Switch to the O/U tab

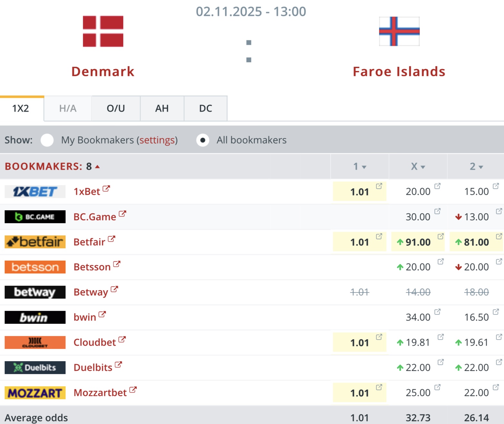116,108
